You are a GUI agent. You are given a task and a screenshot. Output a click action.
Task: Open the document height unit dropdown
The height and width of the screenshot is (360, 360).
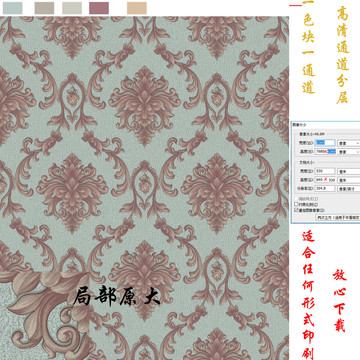pos(349,180)
